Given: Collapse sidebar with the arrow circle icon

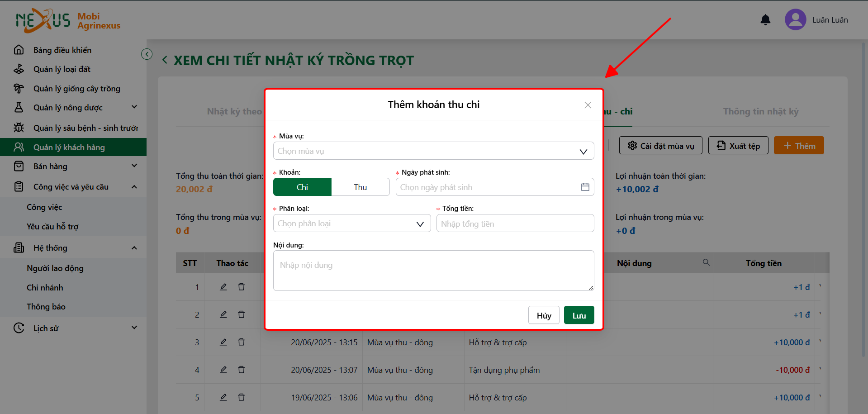Looking at the screenshot, I should coord(147,54).
